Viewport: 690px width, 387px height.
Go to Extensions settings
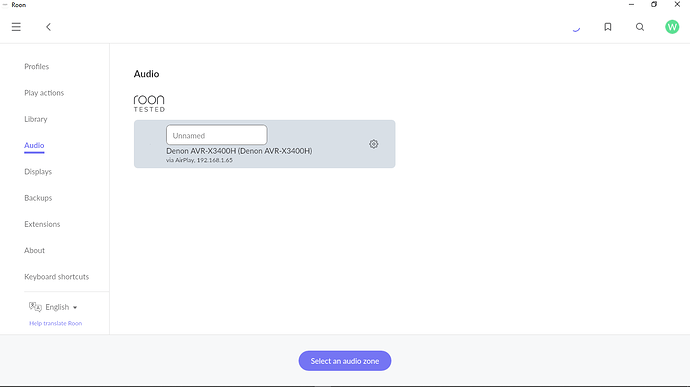42,224
